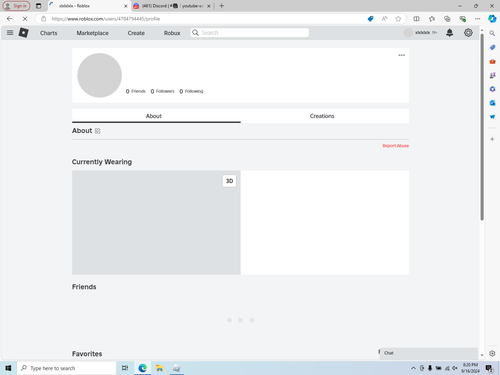Screen dimensions: 500x375
Task: Open the sidebar Outlook icon
Action: click(492, 103)
